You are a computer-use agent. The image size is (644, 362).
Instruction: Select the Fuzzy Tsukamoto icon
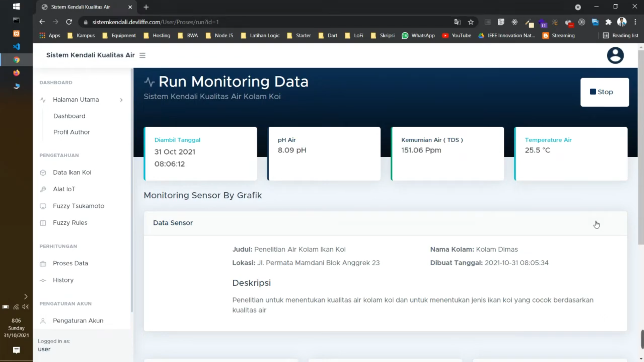click(x=43, y=206)
